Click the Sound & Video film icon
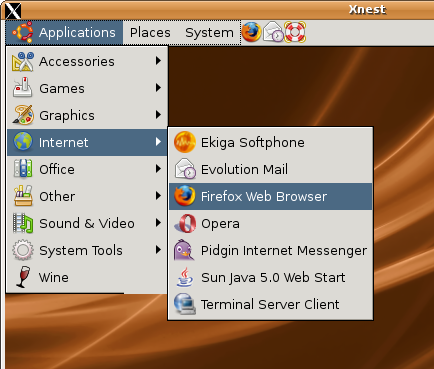The height and width of the screenshot is (369, 434). (23, 223)
